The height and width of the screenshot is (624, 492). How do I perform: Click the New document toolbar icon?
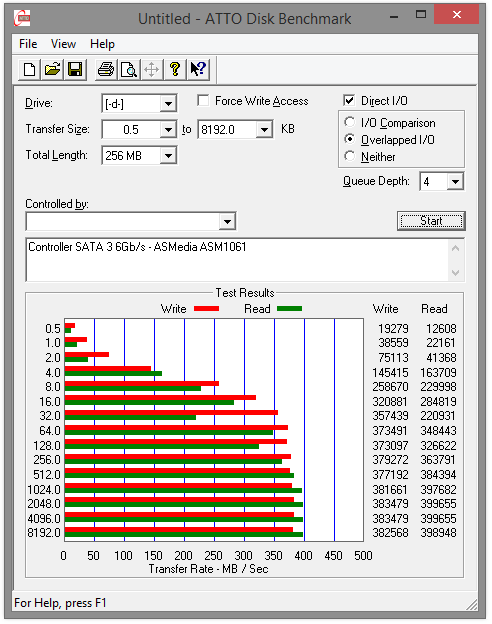[x=29, y=70]
